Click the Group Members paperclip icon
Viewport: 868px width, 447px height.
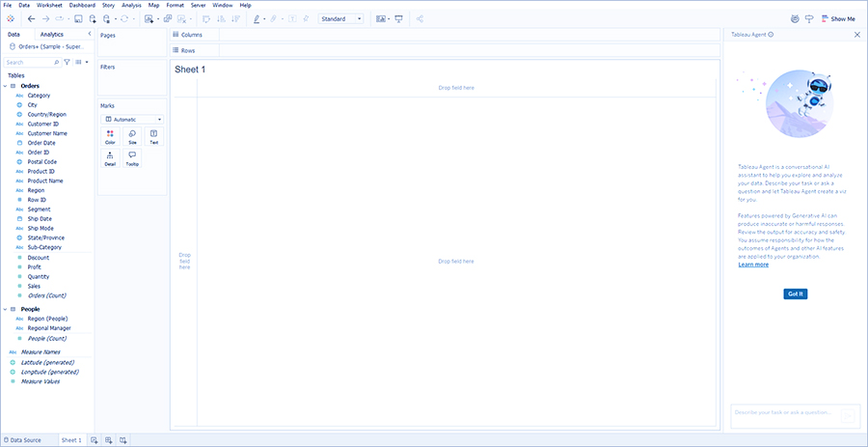click(274, 19)
